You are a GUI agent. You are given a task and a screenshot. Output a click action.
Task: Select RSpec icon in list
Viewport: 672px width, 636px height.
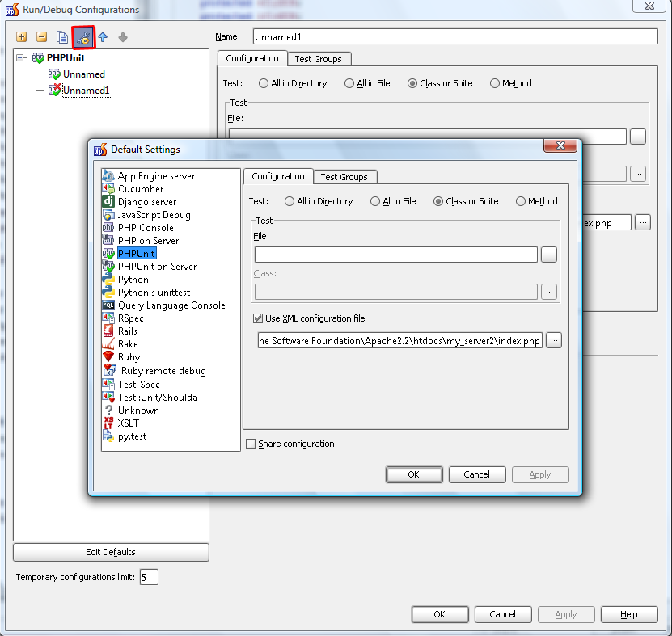click(x=108, y=318)
